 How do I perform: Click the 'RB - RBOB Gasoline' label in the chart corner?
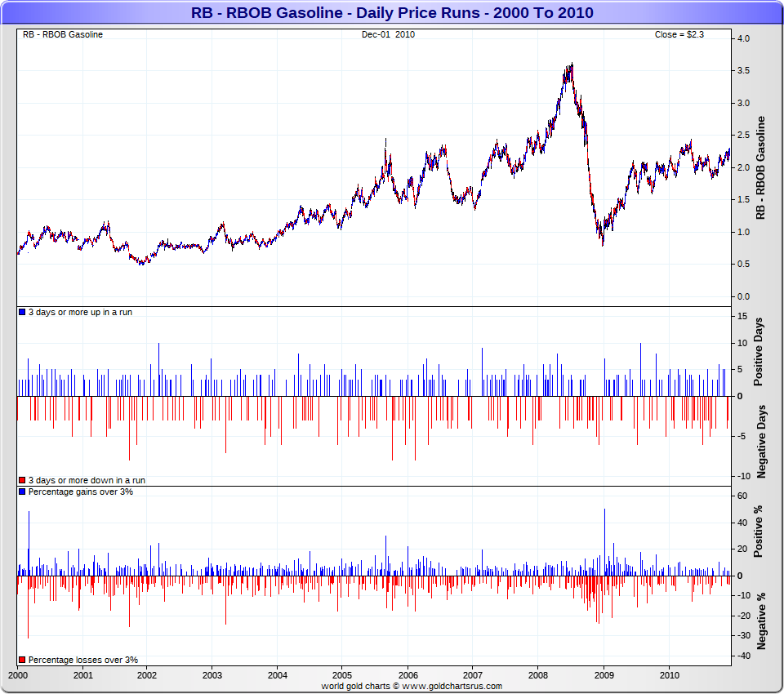click(63, 34)
